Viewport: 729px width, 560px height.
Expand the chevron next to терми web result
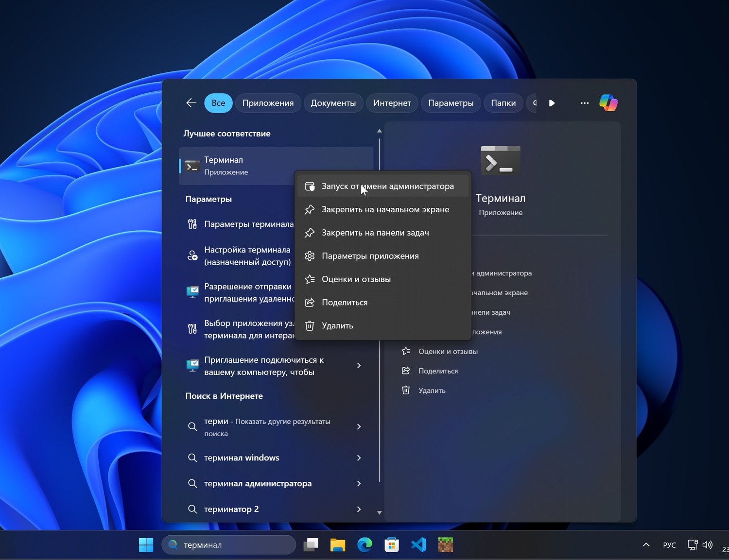click(x=359, y=427)
